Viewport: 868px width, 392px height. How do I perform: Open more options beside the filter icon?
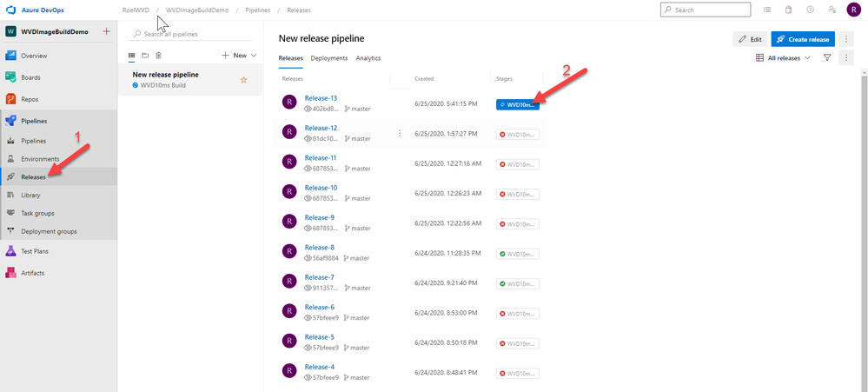tap(846, 57)
